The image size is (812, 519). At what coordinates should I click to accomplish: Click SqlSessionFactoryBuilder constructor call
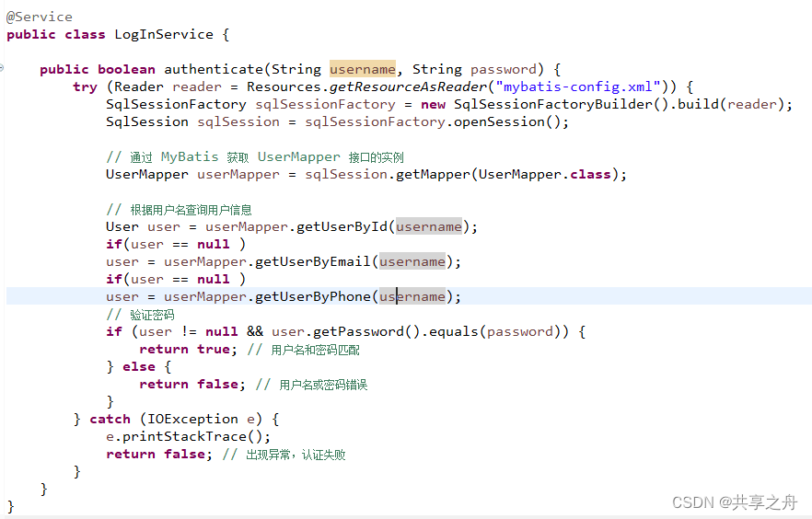tap(562, 105)
